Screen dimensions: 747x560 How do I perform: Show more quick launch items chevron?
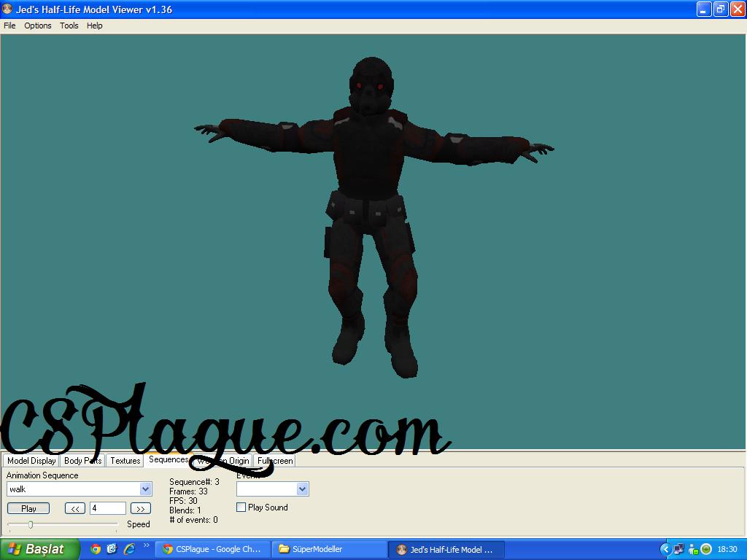click(146, 545)
